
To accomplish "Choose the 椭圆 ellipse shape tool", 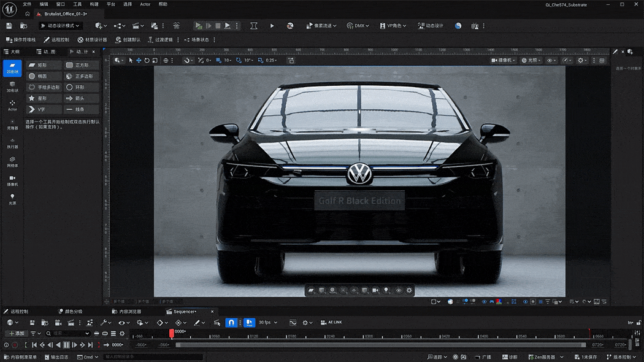I will click(x=44, y=76).
